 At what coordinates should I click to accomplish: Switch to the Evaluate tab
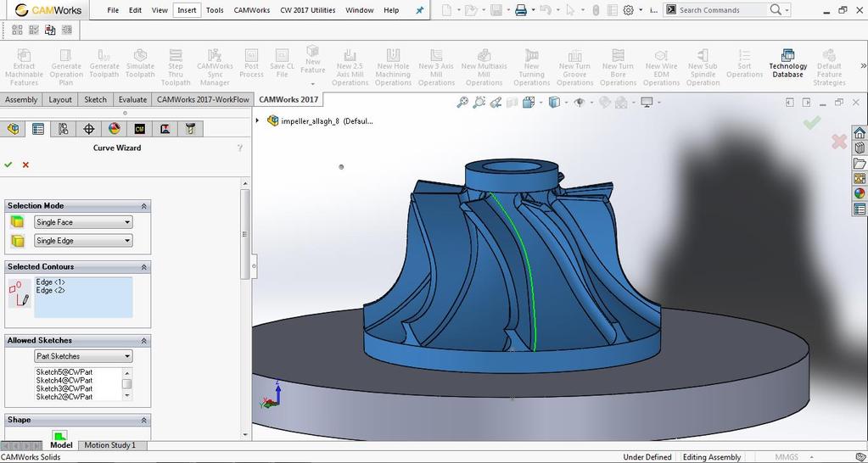tap(133, 99)
